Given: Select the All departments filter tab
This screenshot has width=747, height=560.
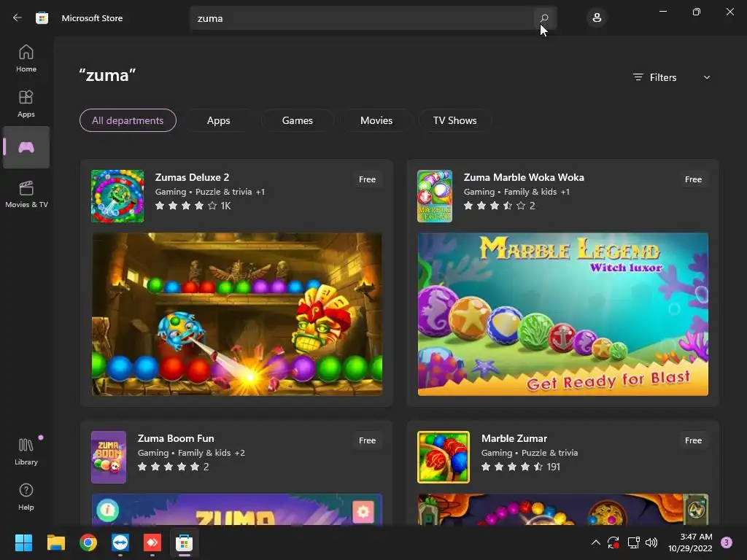Looking at the screenshot, I should click(x=128, y=120).
